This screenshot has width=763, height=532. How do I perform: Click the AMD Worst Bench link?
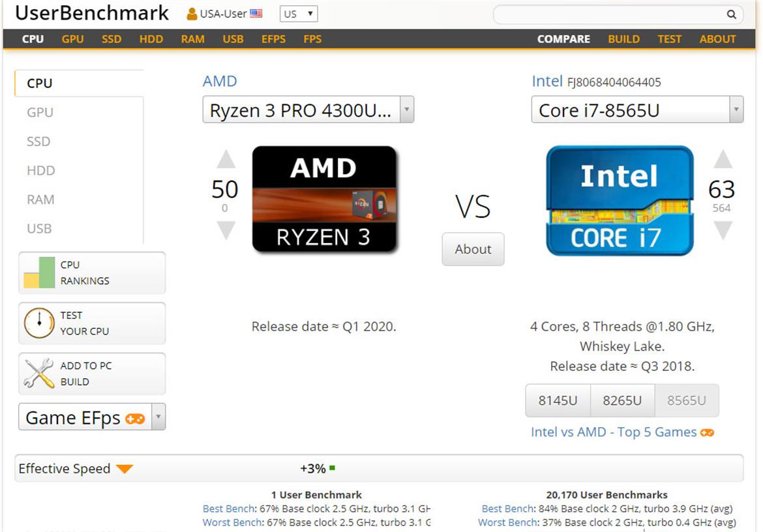(x=233, y=522)
